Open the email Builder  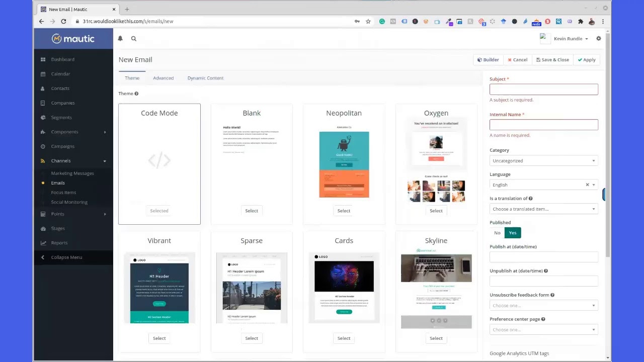click(x=488, y=60)
